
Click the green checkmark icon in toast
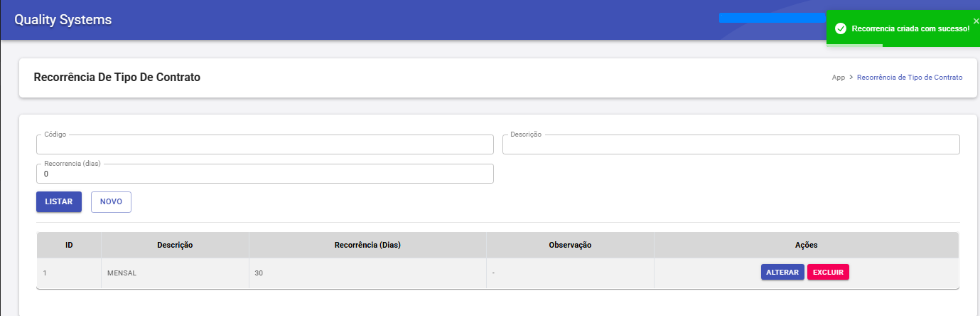pos(840,28)
